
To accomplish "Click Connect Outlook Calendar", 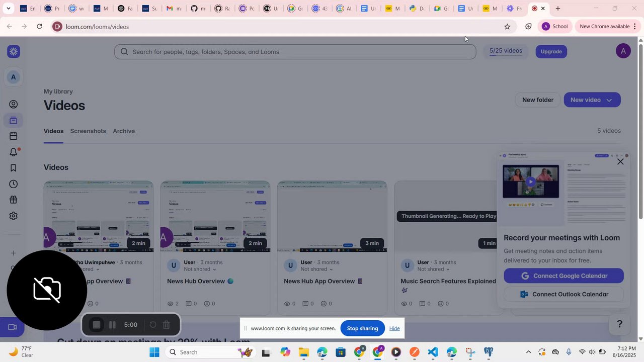I will click(563, 294).
